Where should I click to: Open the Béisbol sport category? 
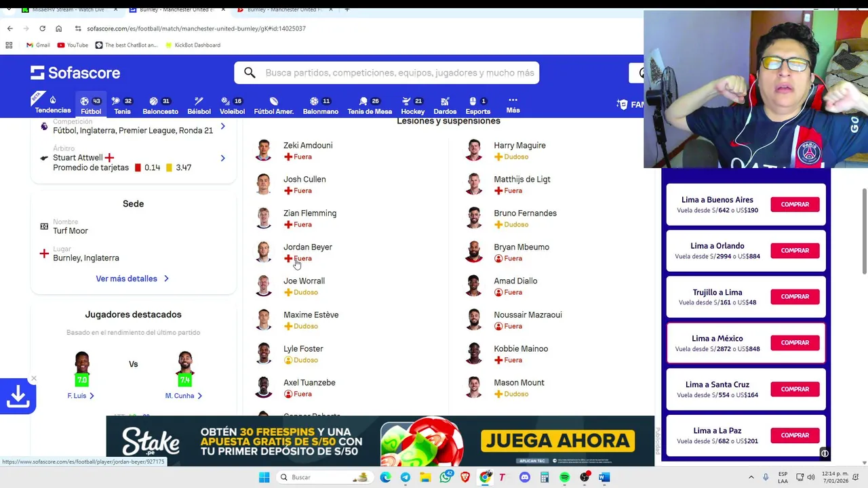(199, 105)
